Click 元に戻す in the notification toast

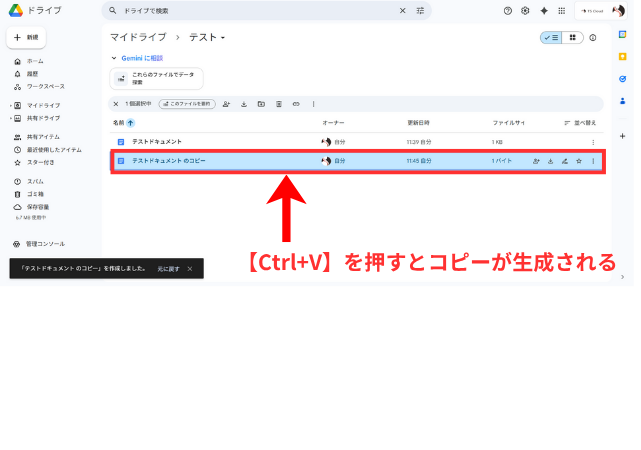[x=167, y=269]
